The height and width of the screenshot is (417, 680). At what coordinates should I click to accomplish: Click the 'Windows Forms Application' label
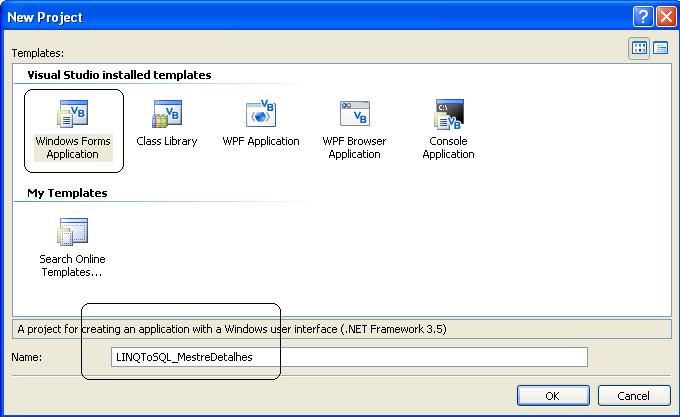(73, 147)
